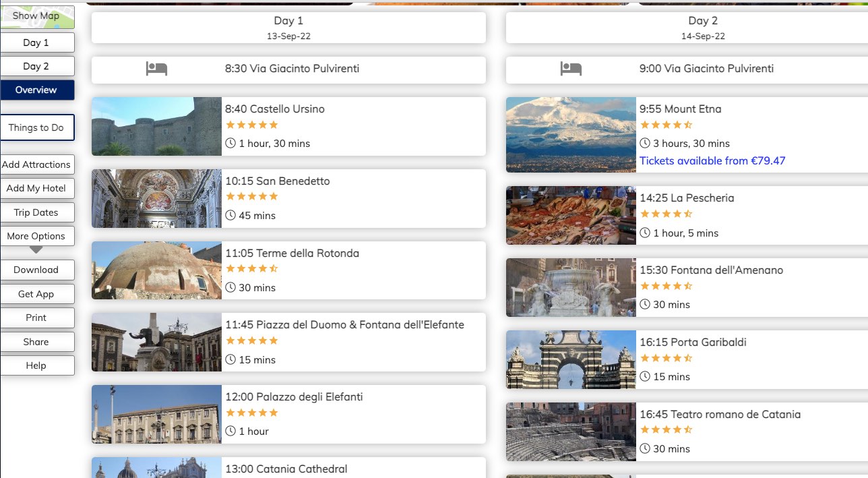Share this trip plan
The width and height of the screenshot is (868, 478).
tap(36, 342)
